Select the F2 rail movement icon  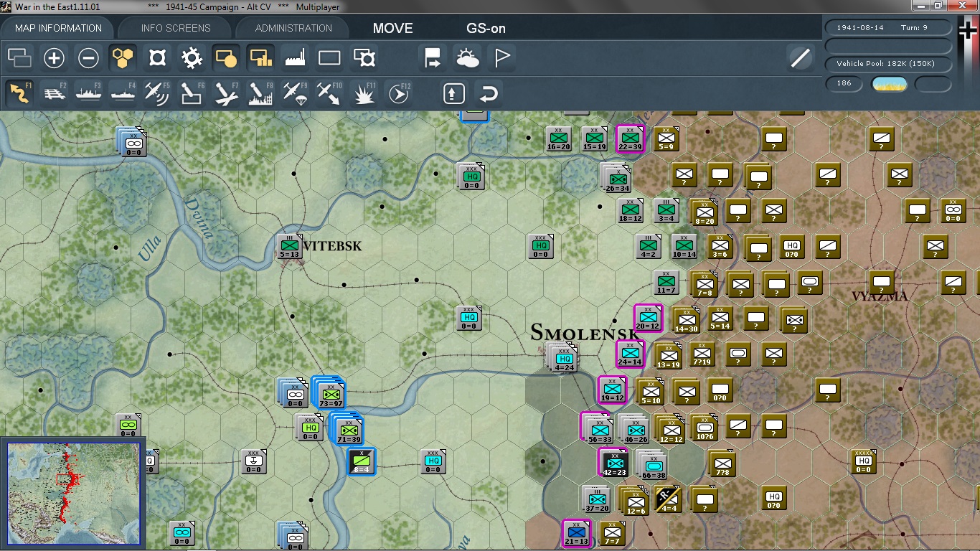tap(55, 93)
